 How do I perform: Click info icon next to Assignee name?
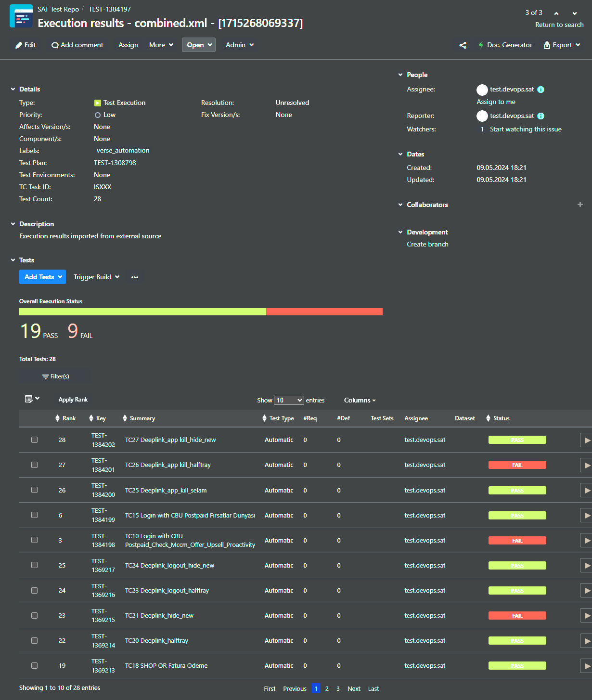(541, 90)
